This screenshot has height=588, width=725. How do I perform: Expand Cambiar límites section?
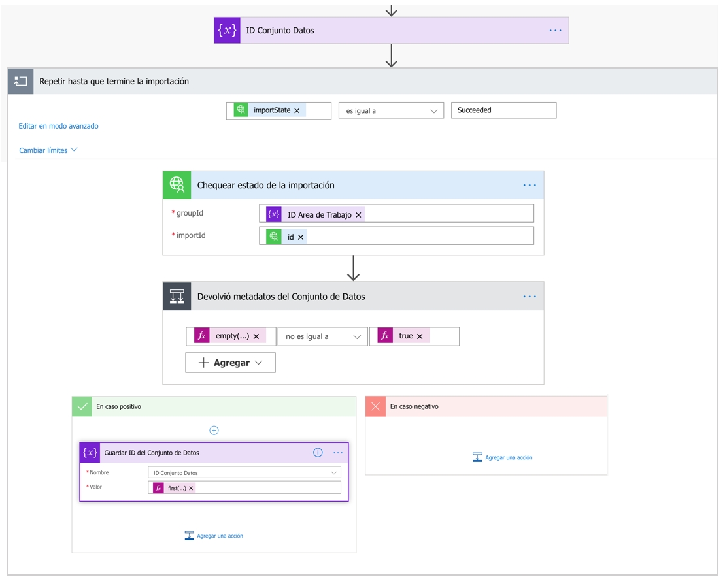point(48,150)
